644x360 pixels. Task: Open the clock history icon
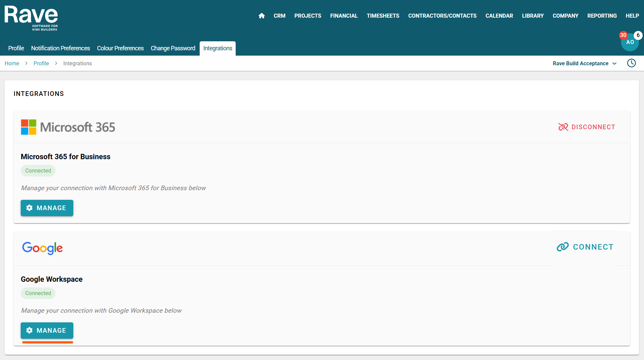coord(631,63)
